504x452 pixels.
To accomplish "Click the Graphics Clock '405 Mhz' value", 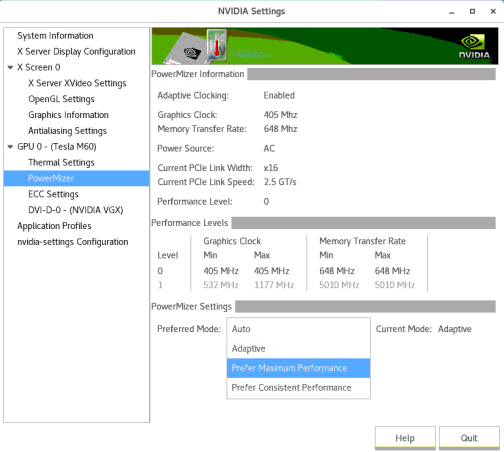I will (x=280, y=115).
